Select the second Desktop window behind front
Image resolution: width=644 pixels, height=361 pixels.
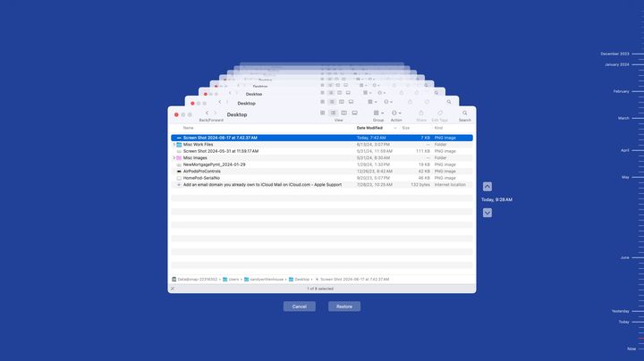click(322, 102)
